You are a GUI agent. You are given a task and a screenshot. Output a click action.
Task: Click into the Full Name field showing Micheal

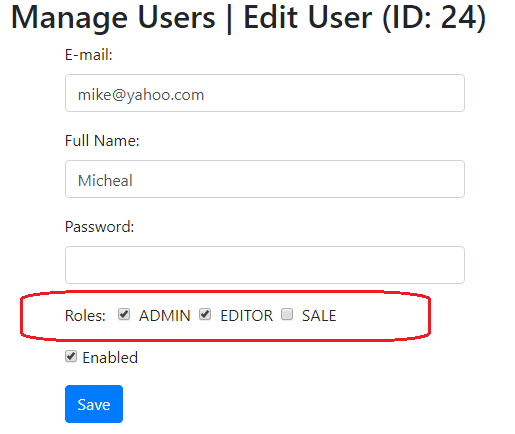point(265,179)
